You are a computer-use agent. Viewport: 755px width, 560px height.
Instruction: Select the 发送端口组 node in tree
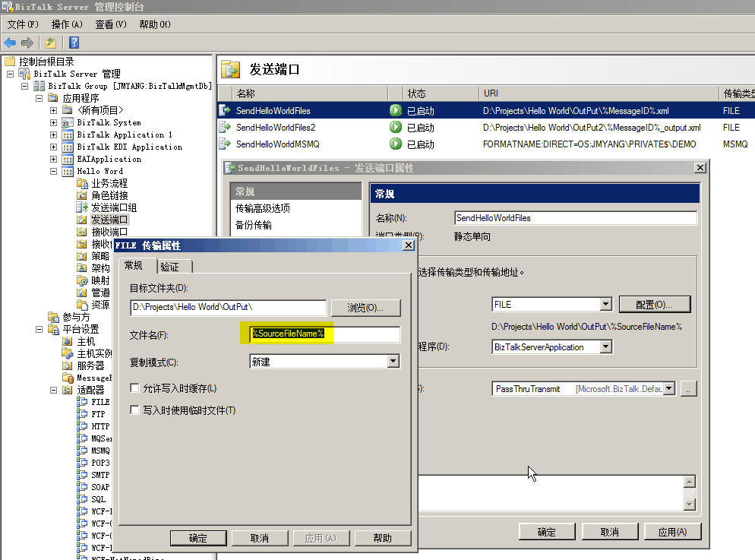pos(114,207)
